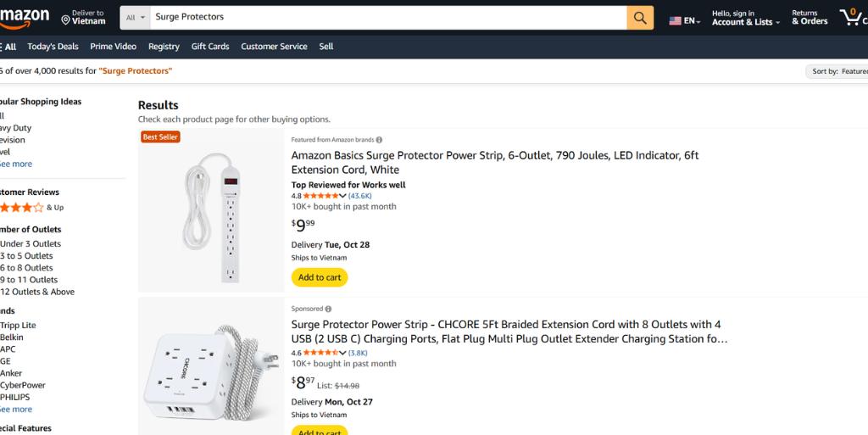Click the Deliver to Vietnam location pin
The width and height of the screenshot is (868, 435).
tap(66, 19)
